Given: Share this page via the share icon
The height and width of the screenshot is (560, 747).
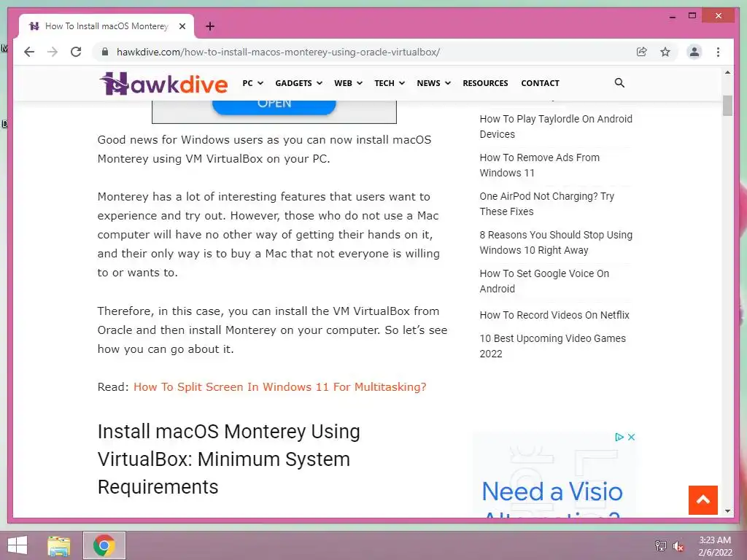Looking at the screenshot, I should (x=642, y=52).
